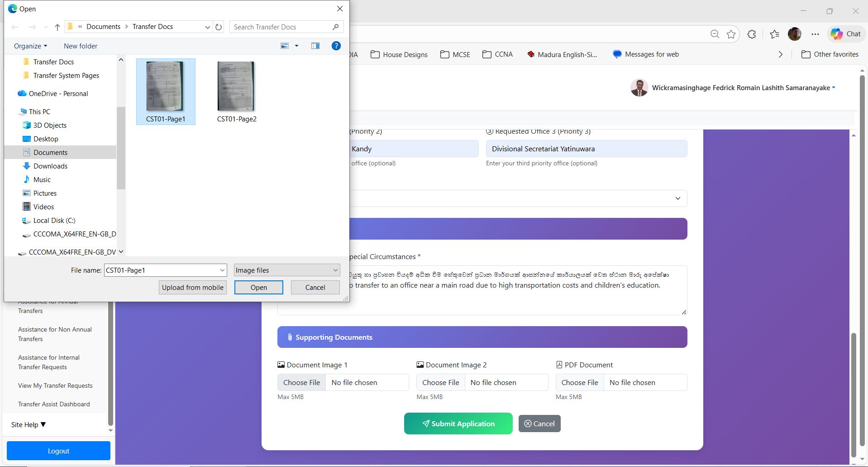Open the Image files type dropdown
This screenshot has width=868, height=467.
pos(287,270)
